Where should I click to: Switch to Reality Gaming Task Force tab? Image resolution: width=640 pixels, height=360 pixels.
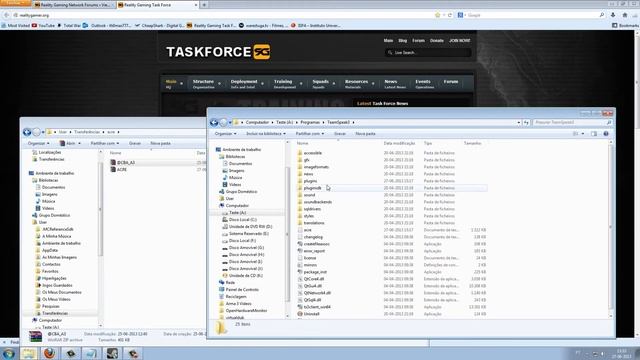[157, 5]
